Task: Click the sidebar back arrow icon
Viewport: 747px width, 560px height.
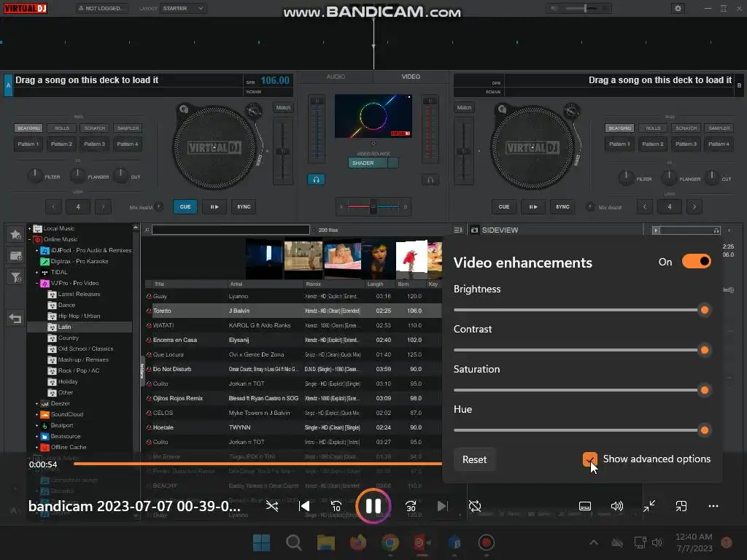Action: point(15,318)
